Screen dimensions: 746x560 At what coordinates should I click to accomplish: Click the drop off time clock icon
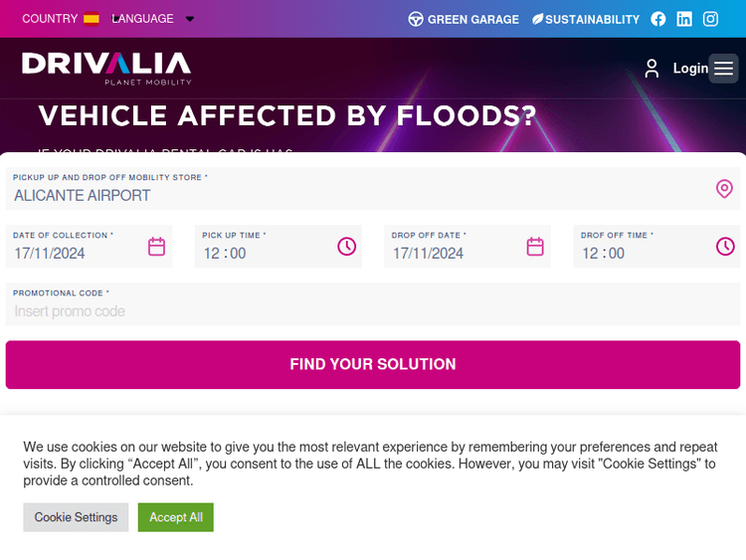pos(725,247)
